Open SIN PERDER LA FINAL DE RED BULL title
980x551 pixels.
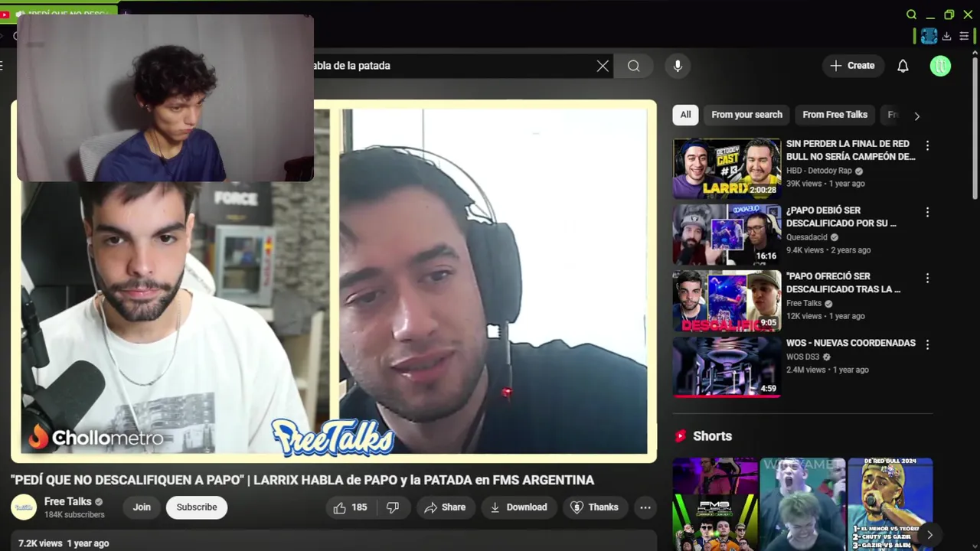coord(851,150)
